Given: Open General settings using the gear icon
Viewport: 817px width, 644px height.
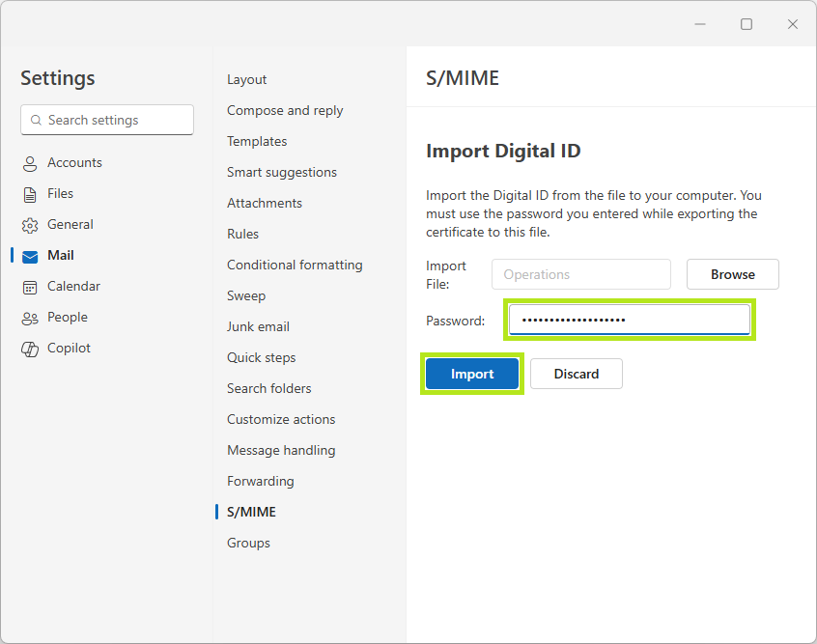Looking at the screenshot, I should (29, 224).
